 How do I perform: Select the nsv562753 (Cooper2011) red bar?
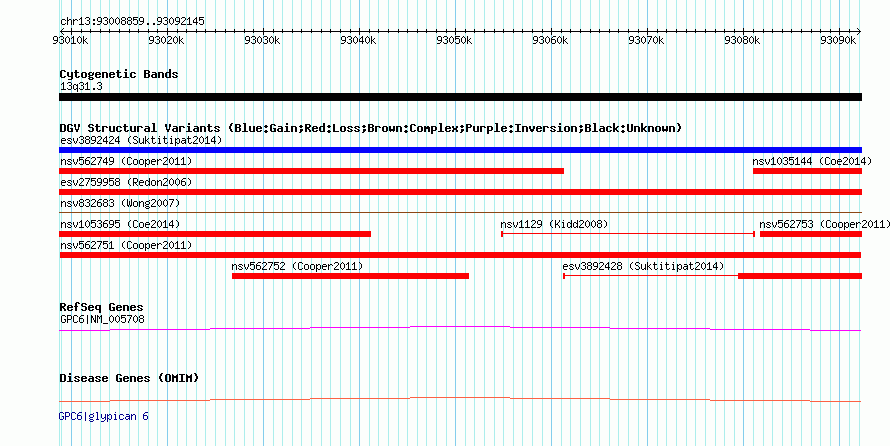tap(811, 234)
